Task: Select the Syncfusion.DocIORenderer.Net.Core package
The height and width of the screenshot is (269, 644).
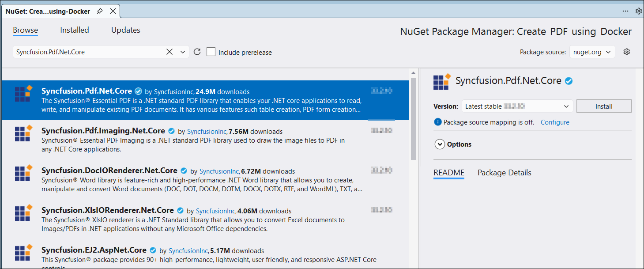Action: click(205, 179)
